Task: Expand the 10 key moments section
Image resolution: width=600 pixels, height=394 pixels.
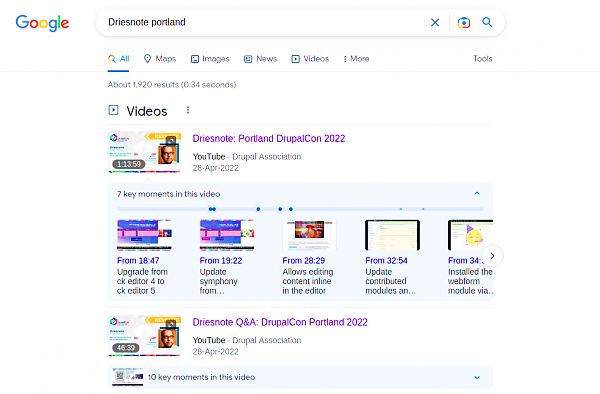Action: pyautogui.click(x=477, y=377)
